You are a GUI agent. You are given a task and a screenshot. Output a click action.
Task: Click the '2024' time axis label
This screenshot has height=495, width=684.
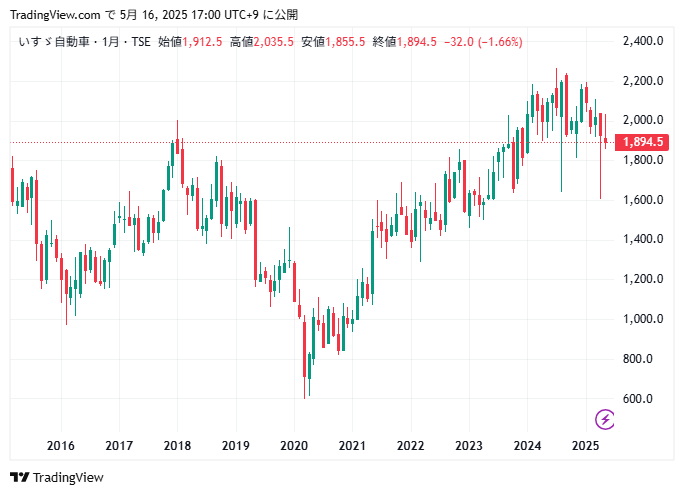click(527, 446)
